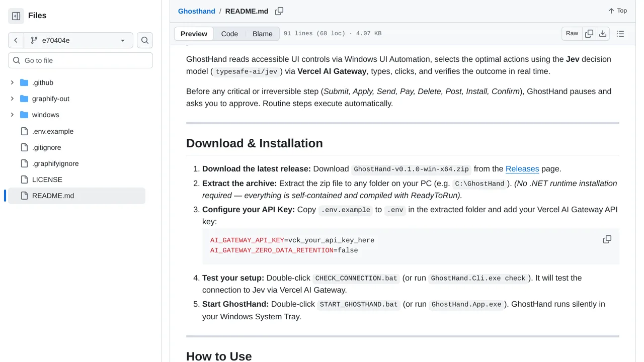Viewport: 644px width, 362px height.
Task: Switch to the Blame tab
Action: click(x=263, y=34)
